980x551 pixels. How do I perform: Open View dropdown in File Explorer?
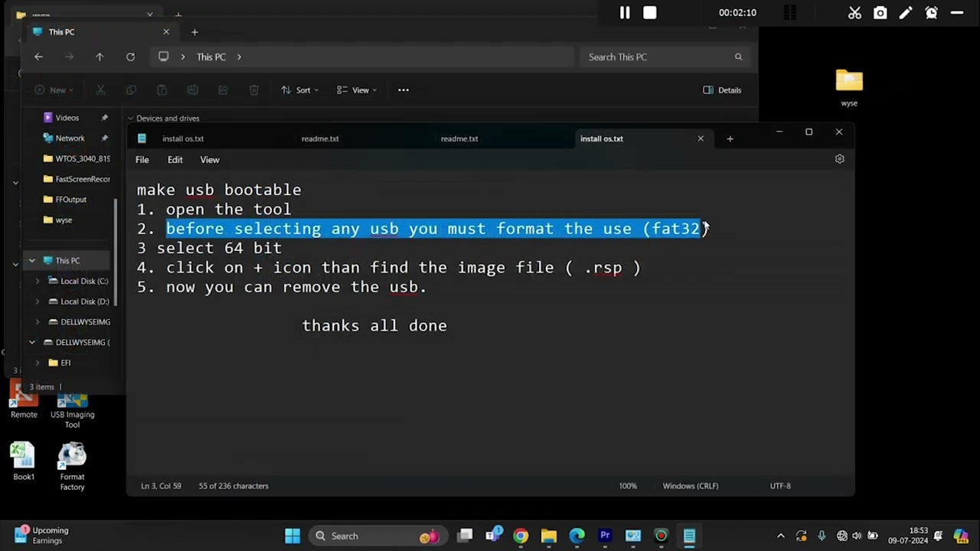pyautogui.click(x=357, y=90)
